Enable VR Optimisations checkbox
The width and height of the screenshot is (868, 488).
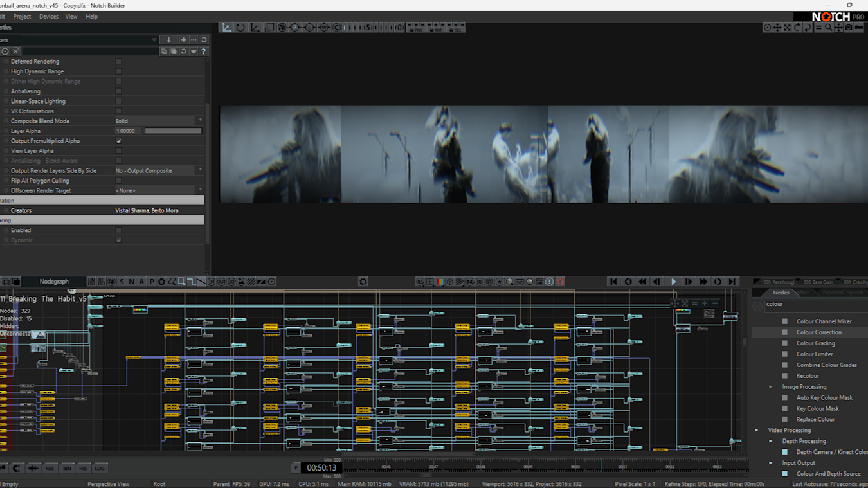[x=118, y=111]
